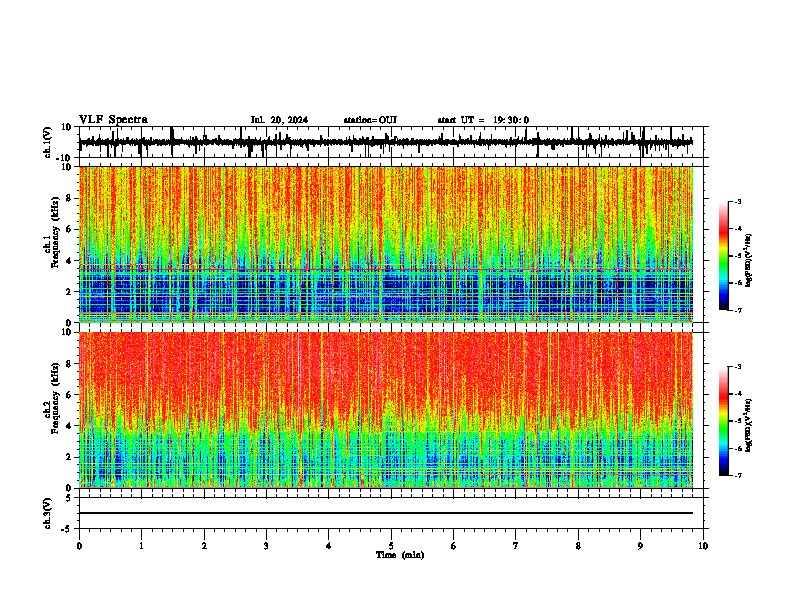
Task: Click inside the ch.1 spectrogram plot
Action: click(x=386, y=244)
